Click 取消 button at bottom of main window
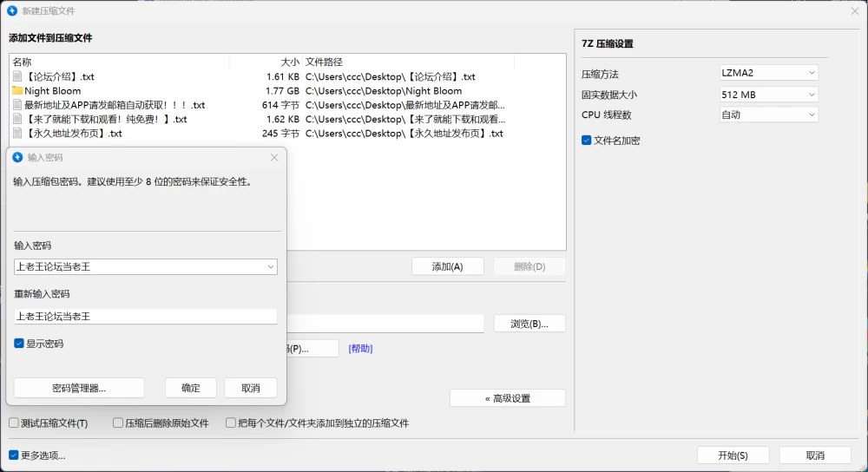Screen dimensions: 868x472 pos(815,456)
